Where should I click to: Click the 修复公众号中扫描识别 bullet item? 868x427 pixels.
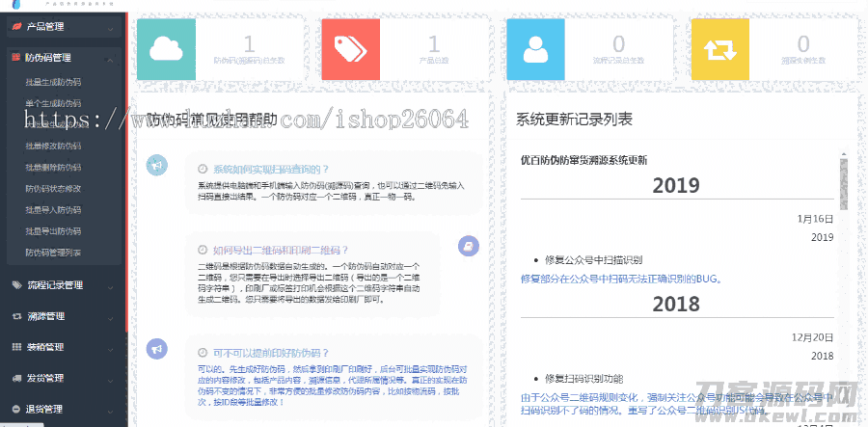pos(593,259)
